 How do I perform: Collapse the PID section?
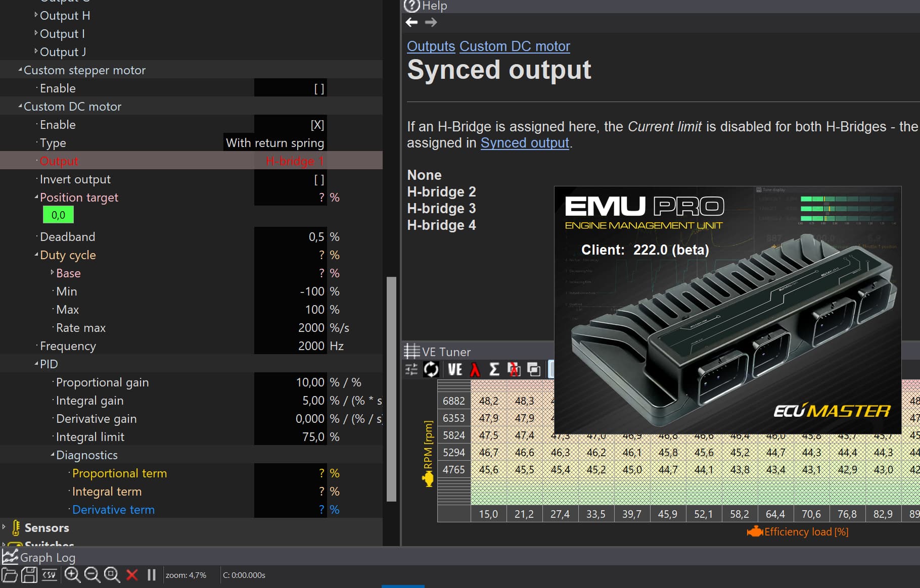[x=36, y=364]
